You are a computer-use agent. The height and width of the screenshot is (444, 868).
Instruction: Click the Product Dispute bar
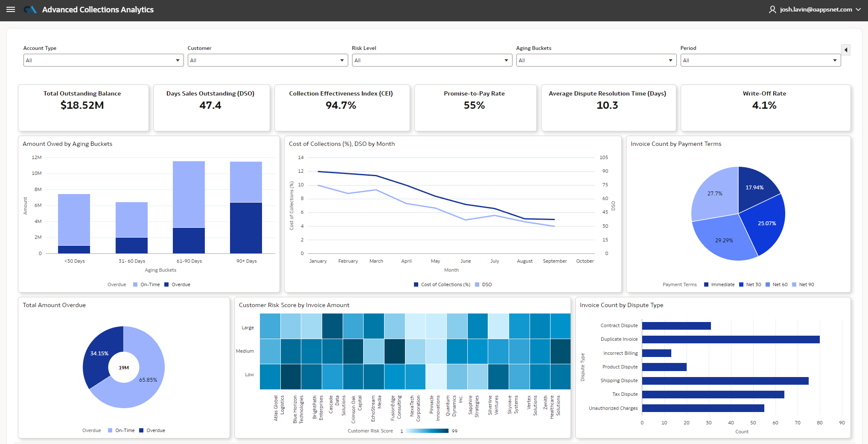[x=664, y=367]
